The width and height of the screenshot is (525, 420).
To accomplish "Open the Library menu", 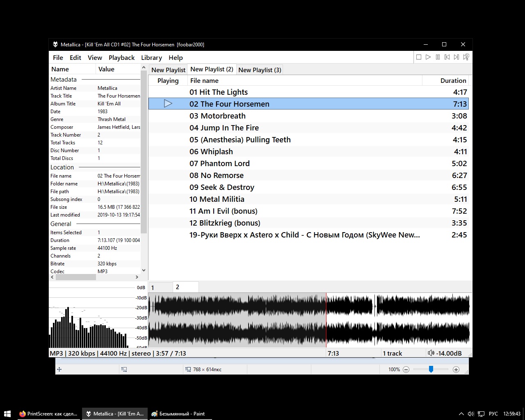I will (151, 58).
